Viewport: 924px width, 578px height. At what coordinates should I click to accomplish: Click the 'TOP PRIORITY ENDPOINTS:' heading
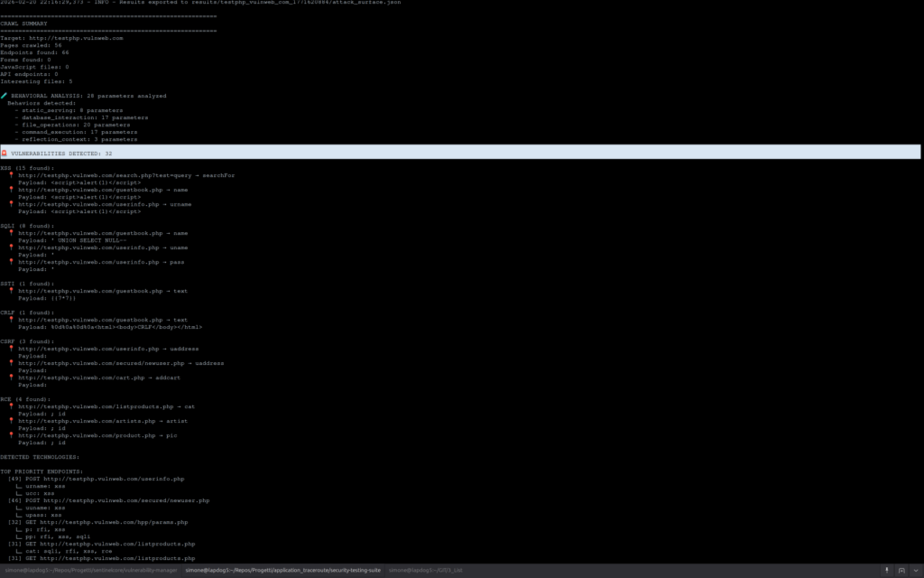tap(42, 471)
